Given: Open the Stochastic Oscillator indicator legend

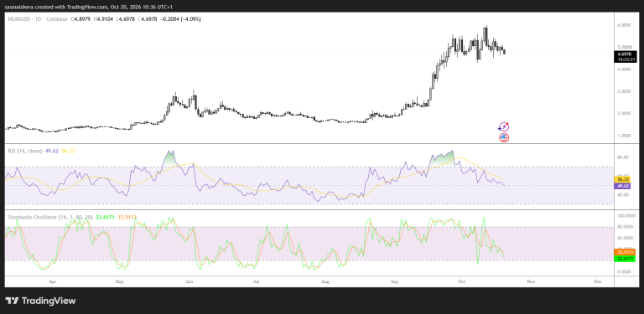Looking at the screenshot, I should pyautogui.click(x=50, y=217).
